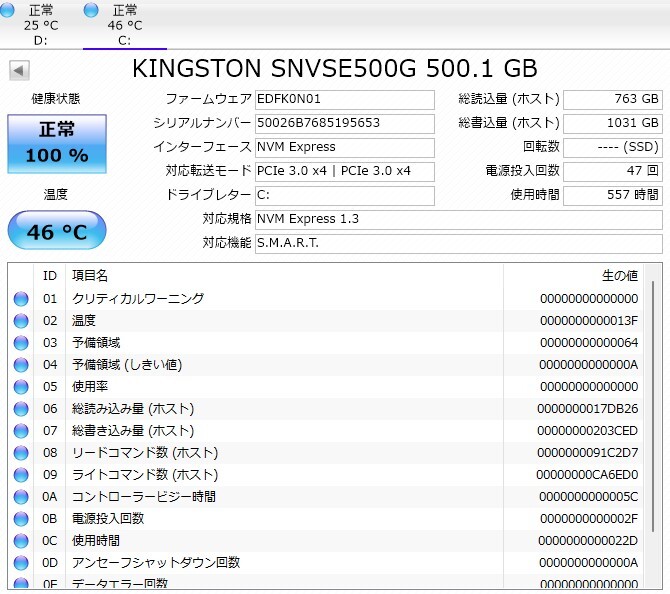Select the 総読み込み量 (ホスト) attribute name
Screen dimensions: 670x594
pyautogui.click(x=133, y=409)
